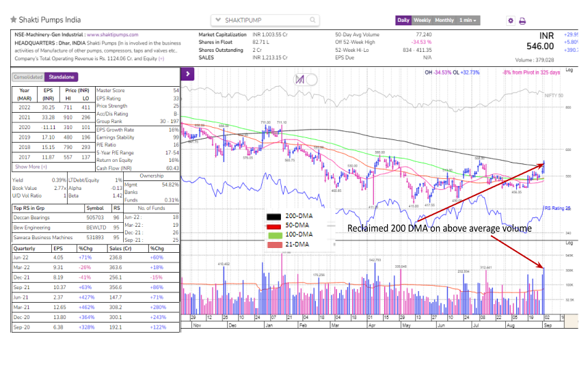Image resolution: width=588 pixels, height=369 pixels.
Task: Click the NIFTY 50 line label
Action: pos(554,96)
